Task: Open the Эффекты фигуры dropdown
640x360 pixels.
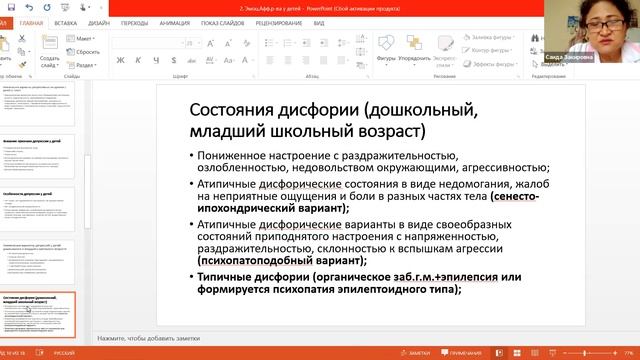Action: pos(491,64)
